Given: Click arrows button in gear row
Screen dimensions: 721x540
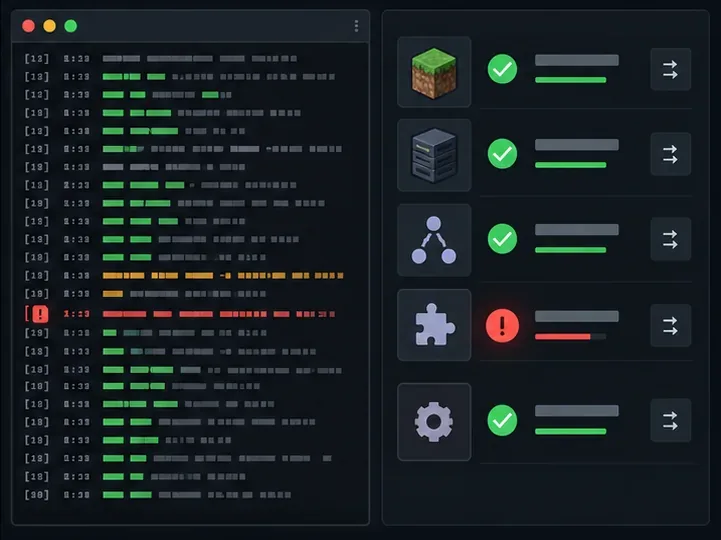Looking at the screenshot, I should 670,420.
